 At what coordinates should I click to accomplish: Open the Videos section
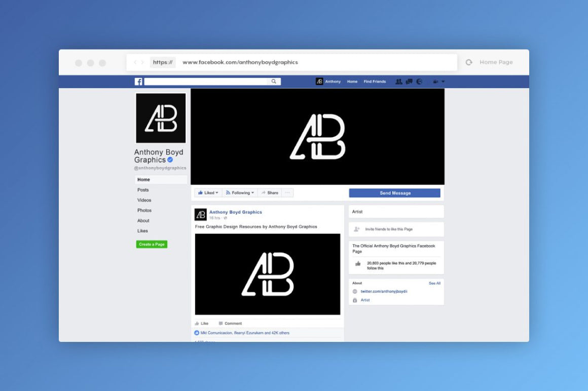144,200
